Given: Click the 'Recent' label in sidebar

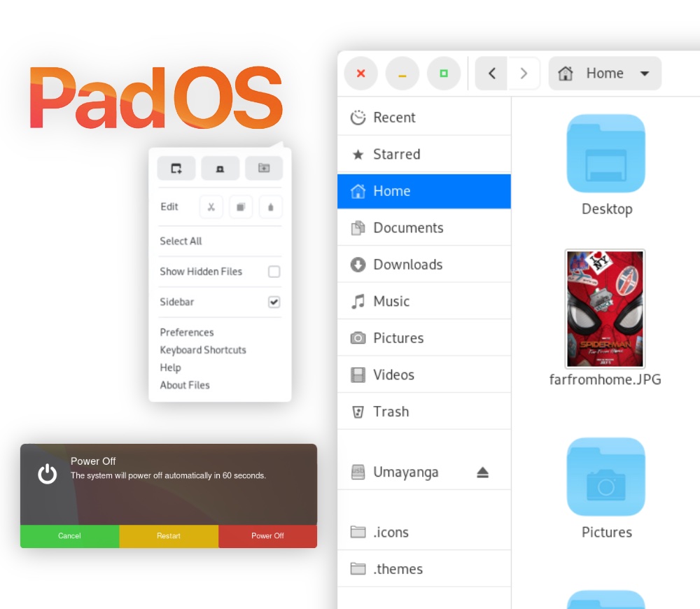Looking at the screenshot, I should tap(394, 118).
